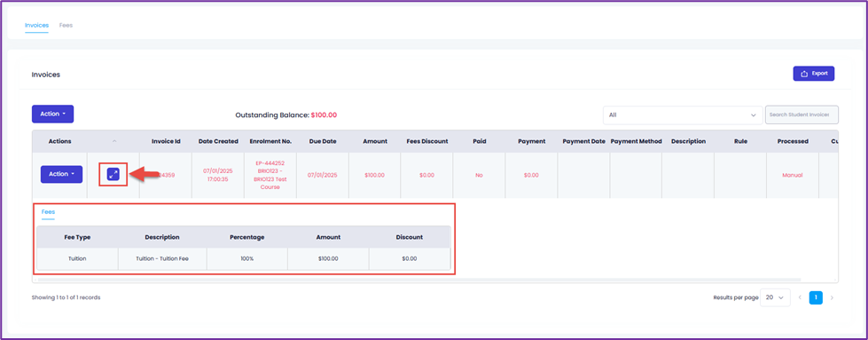Click the Paid value No
This screenshot has height=340, width=868.
(x=480, y=175)
